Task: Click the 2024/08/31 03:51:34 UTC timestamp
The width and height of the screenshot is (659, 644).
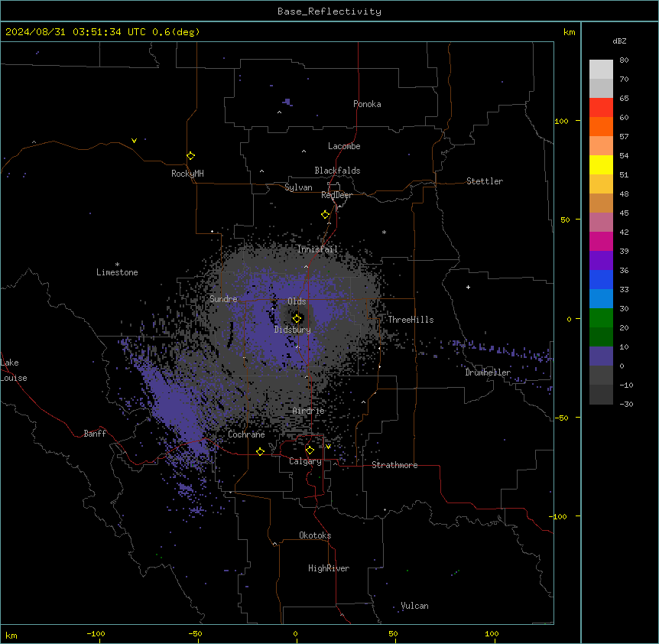Action: tap(76, 32)
